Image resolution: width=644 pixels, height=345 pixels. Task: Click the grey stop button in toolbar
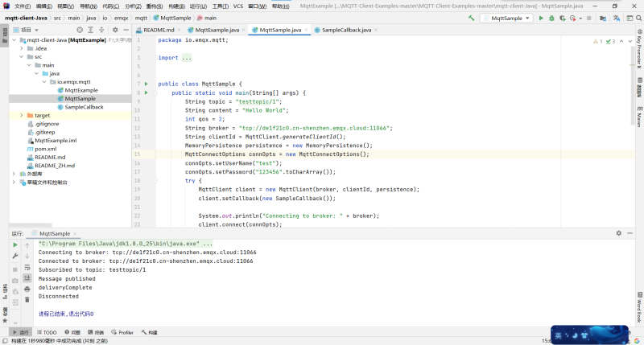tap(589, 18)
